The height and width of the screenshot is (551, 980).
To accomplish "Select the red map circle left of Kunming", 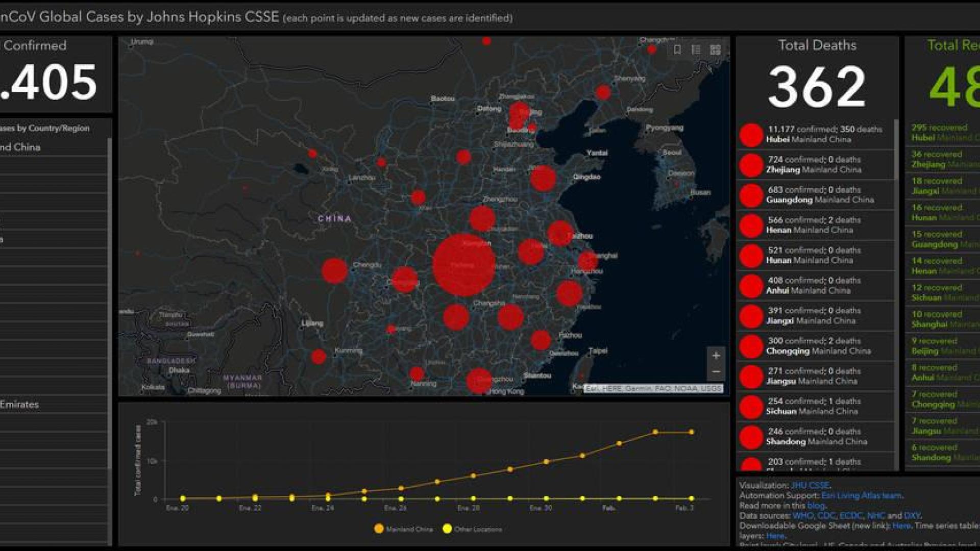I will click(318, 357).
